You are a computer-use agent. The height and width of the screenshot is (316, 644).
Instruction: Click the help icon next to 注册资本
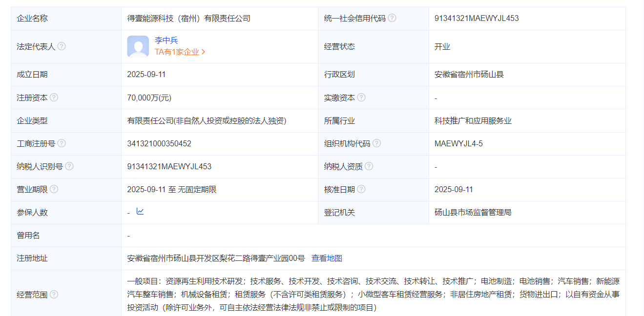pos(53,97)
